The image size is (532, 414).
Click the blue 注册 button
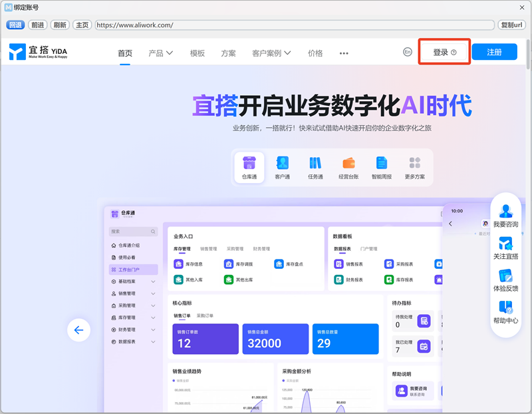[x=494, y=52]
